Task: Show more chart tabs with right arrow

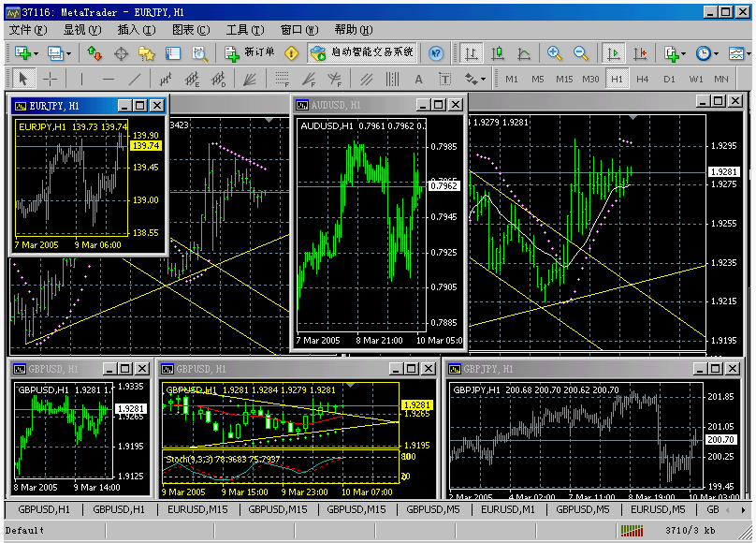Action: pos(743,509)
